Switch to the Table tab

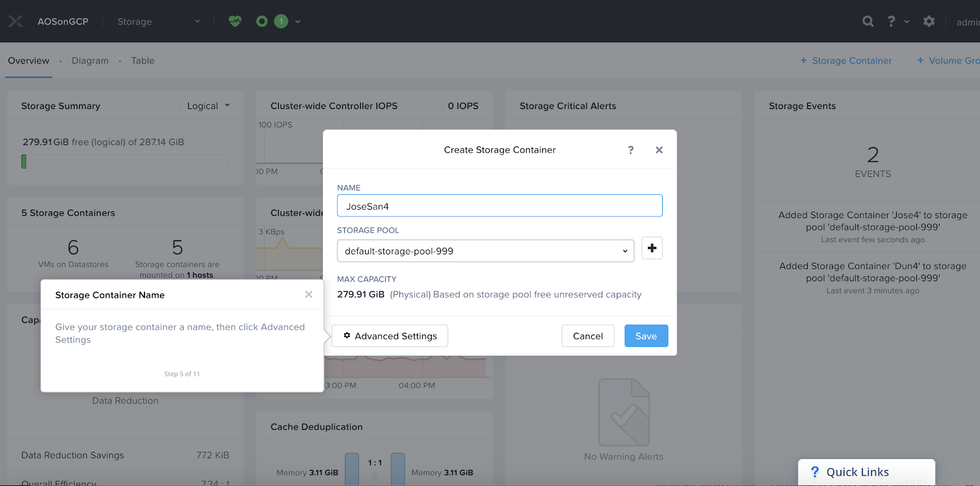[143, 61]
